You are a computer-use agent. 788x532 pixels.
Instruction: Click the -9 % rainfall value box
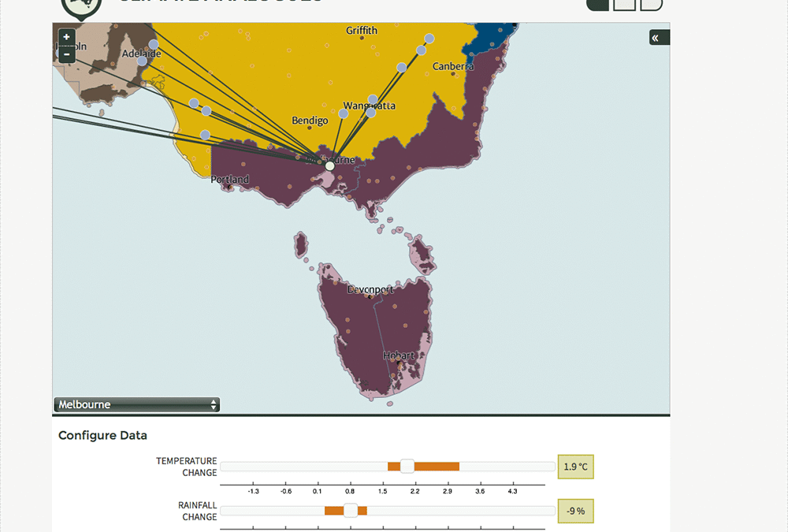tap(575, 511)
